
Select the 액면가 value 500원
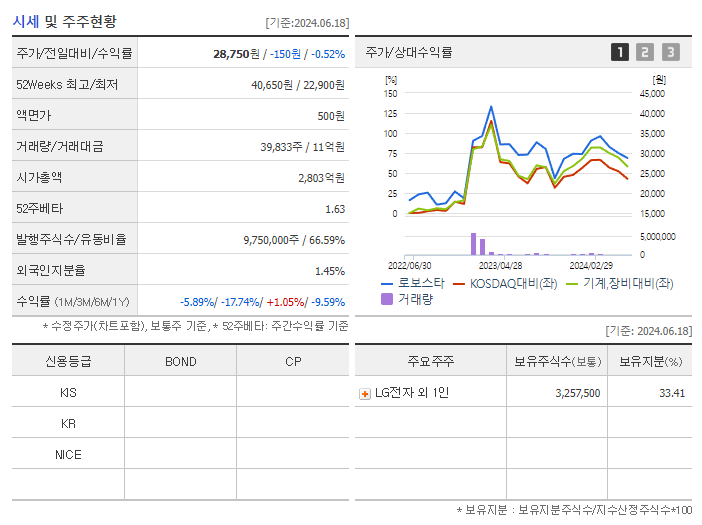331,116
